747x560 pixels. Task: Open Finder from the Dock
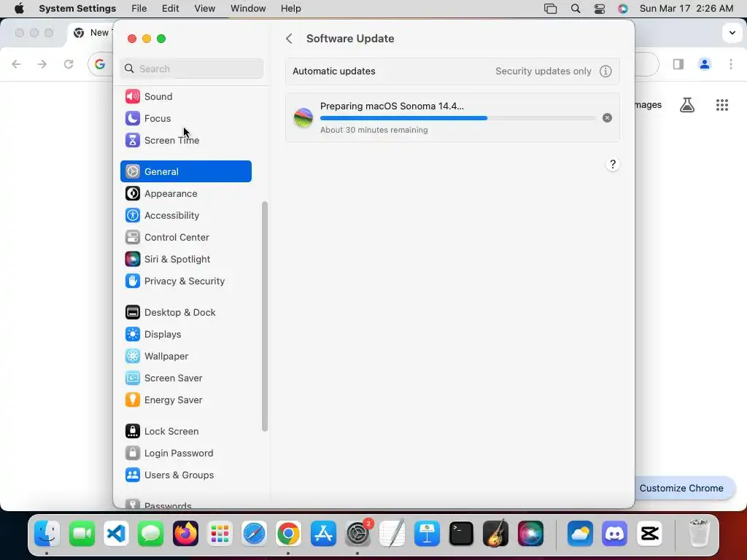(x=47, y=533)
